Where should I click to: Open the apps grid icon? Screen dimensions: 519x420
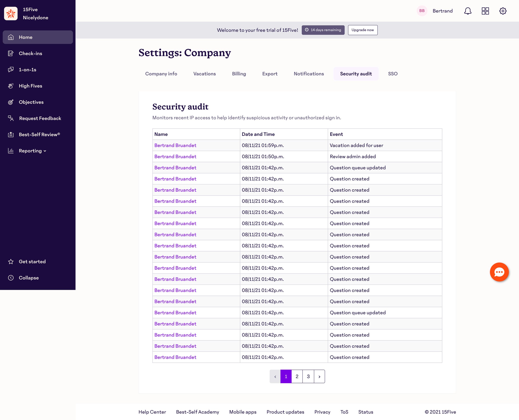coord(485,11)
